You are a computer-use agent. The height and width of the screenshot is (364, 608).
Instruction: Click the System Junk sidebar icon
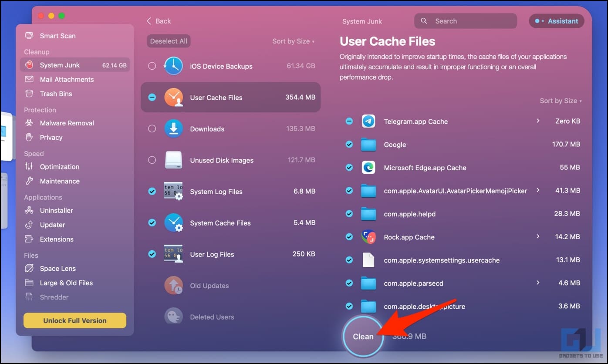29,65
